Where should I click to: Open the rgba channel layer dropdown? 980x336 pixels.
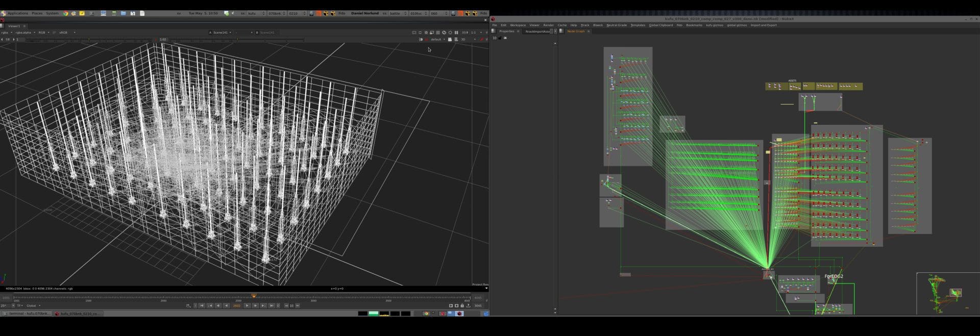(7, 32)
